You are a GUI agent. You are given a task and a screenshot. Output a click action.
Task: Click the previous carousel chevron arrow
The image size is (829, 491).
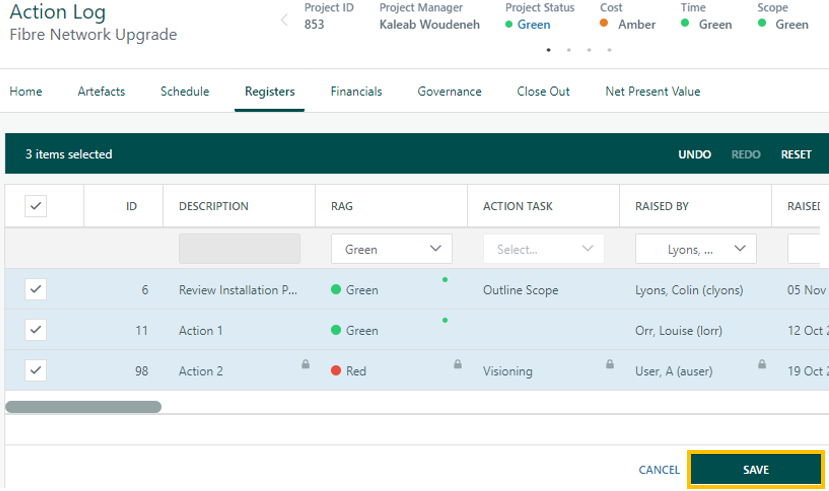click(x=284, y=20)
